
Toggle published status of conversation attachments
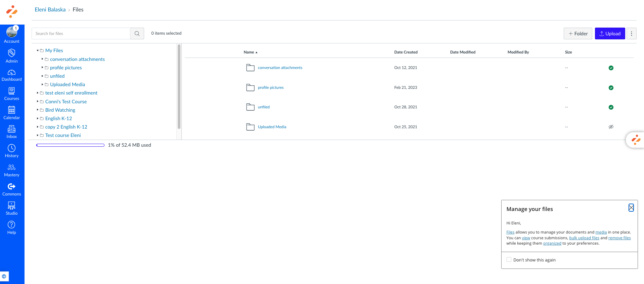click(x=611, y=68)
